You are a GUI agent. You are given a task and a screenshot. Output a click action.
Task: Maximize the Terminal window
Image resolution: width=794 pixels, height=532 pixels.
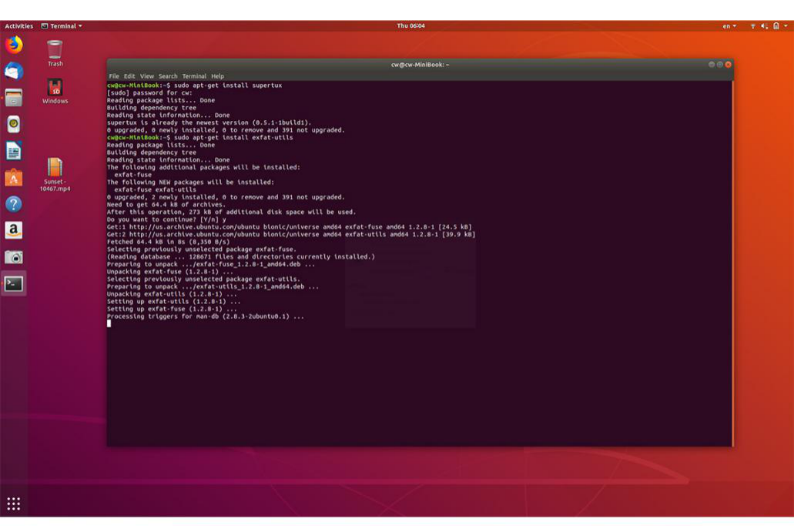click(x=719, y=64)
